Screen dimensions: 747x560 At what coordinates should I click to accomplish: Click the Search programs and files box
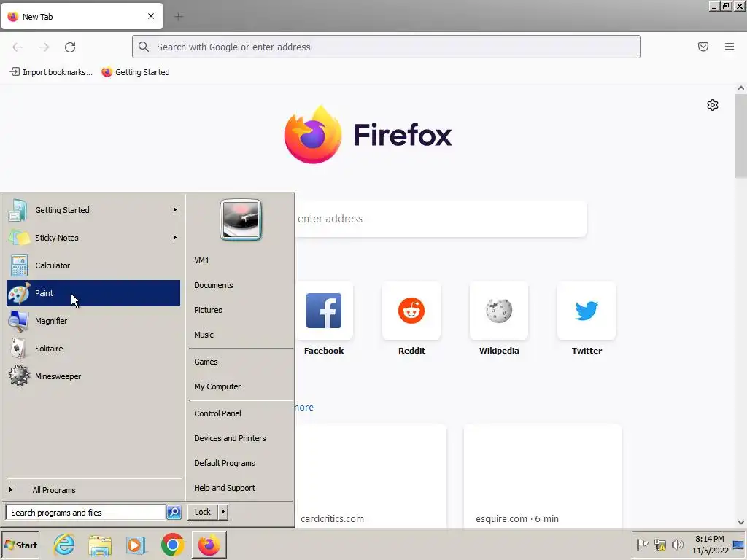pos(86,513)
